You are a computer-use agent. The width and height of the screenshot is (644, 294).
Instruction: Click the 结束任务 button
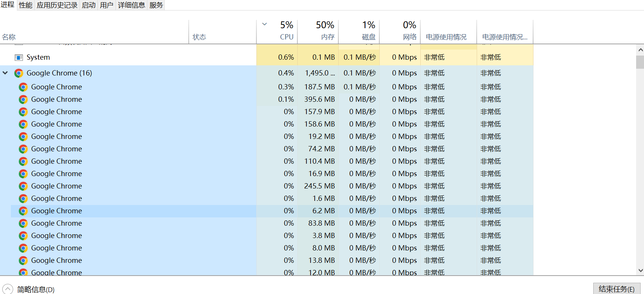tap(616, 289)
